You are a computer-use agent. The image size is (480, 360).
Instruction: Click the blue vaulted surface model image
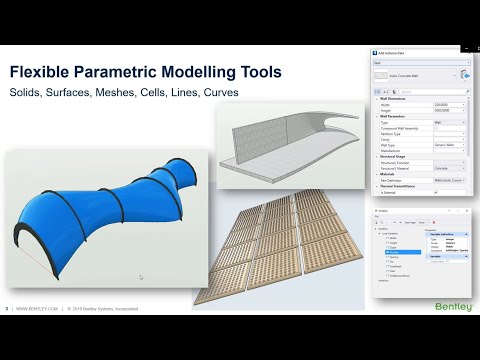coord(107,219)
